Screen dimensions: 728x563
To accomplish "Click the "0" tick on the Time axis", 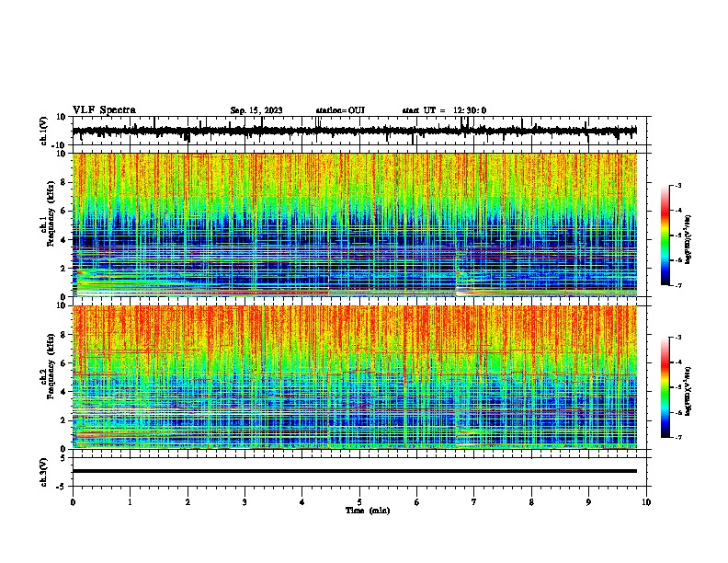I will point(73,502).
